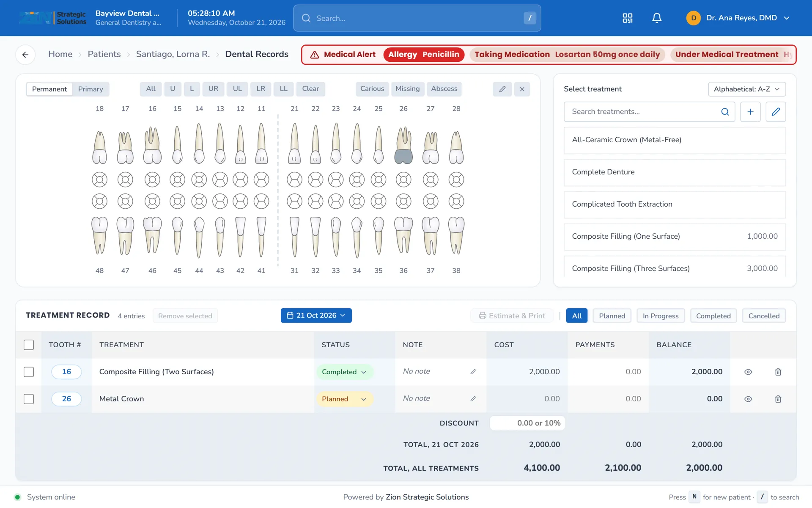Show Completed treatment records

pos(713,316)
